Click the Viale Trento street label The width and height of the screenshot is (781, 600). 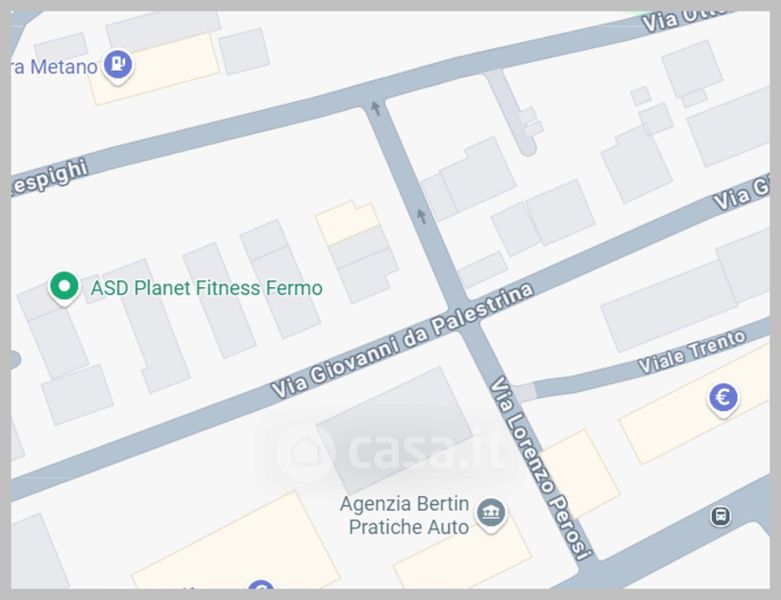pos(692,352)
